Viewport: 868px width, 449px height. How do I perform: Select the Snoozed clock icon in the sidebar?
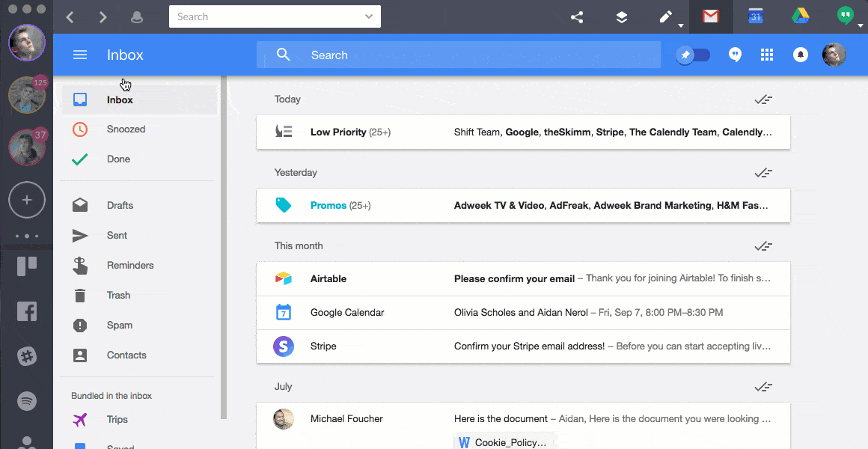[x=79, y=129]
